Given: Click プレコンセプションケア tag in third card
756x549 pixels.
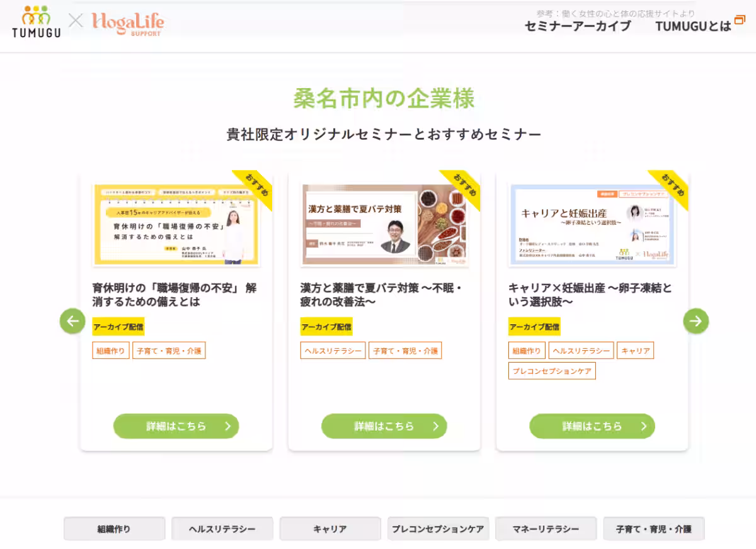Looking at the screenshot, I should pos(552,371).
